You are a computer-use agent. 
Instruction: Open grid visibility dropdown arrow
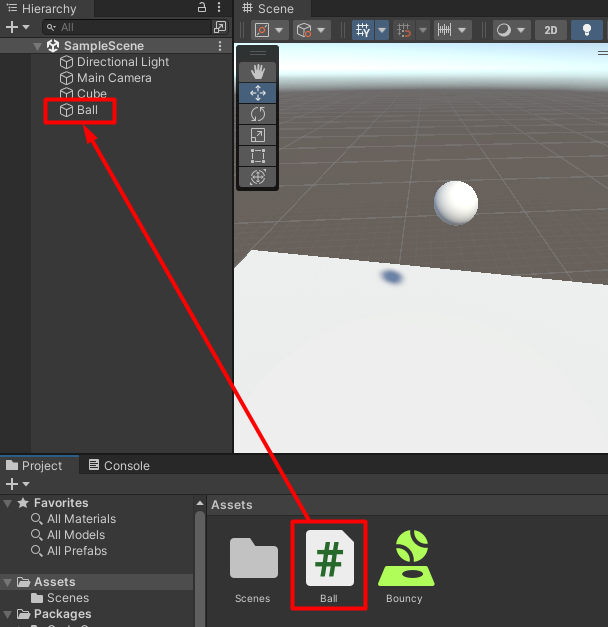tap(382, 30)
